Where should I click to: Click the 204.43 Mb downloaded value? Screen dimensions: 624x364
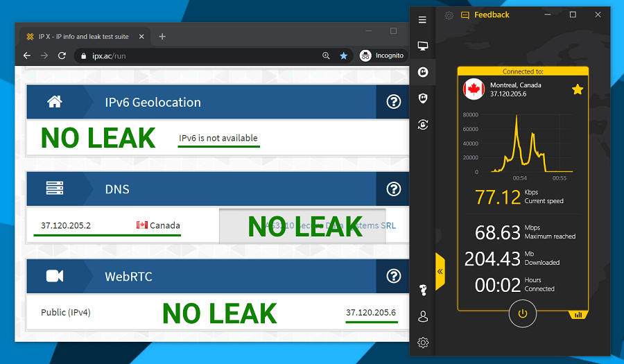[x=492, y=259]
